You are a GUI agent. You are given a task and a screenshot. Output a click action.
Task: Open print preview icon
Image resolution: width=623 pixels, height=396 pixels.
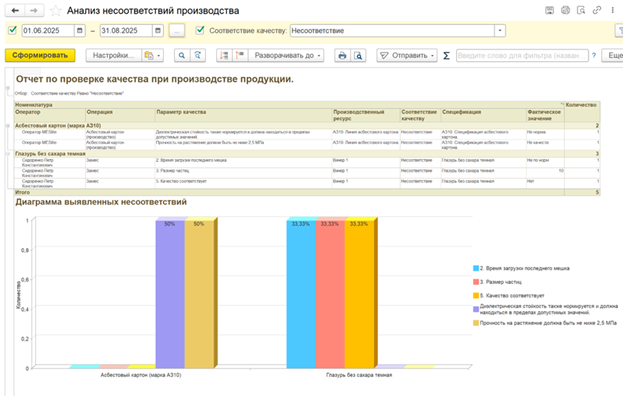[358, 56]
